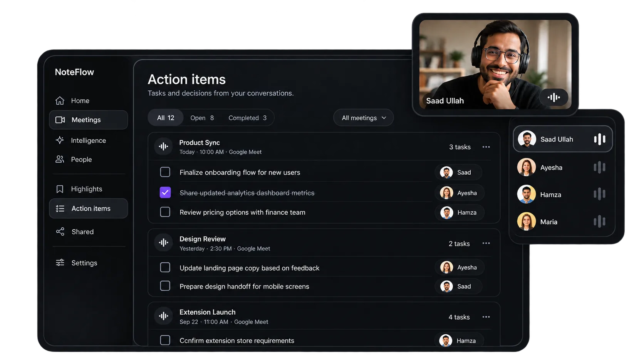Screen dimensions: 644x362
Task: Click Ayesha assignee chip on analytics task
Action: (x=460, y=193)
